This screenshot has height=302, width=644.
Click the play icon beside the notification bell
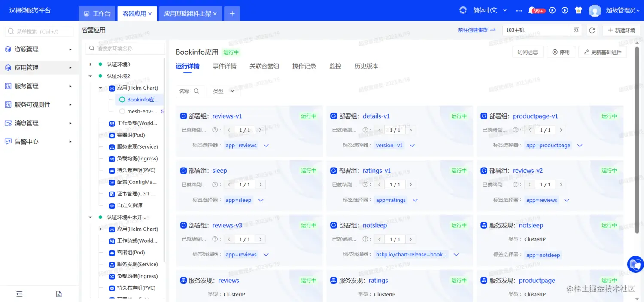click(x=553, y=10)
